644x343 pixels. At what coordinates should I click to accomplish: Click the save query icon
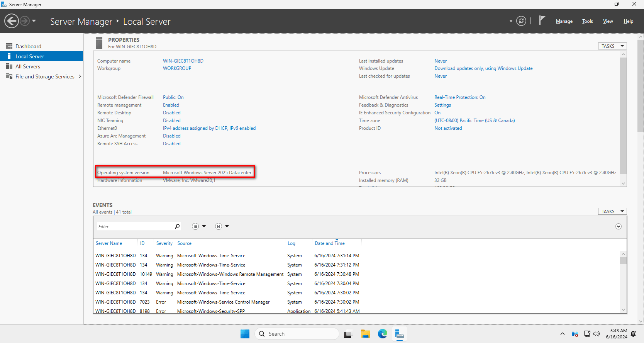click(219, 226)
